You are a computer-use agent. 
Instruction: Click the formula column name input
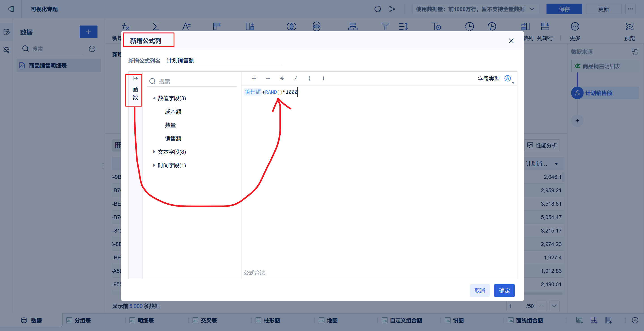tap(222, 61)
